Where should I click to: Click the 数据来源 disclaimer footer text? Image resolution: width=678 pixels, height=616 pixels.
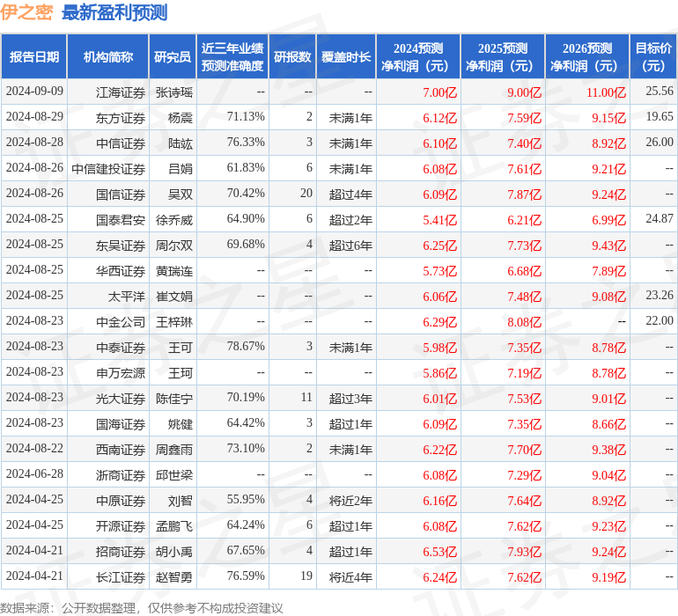pos(142,608)
